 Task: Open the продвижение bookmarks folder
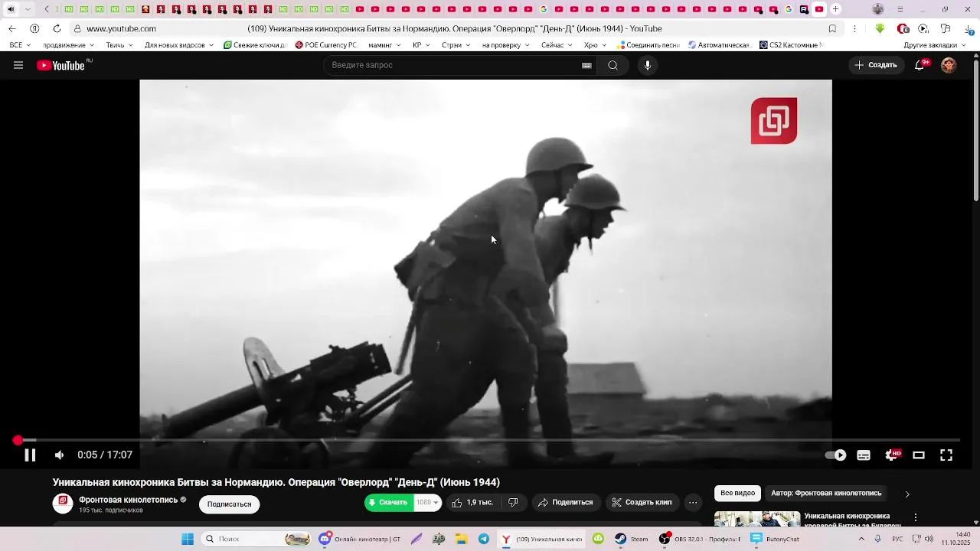[x=69, y=45]
